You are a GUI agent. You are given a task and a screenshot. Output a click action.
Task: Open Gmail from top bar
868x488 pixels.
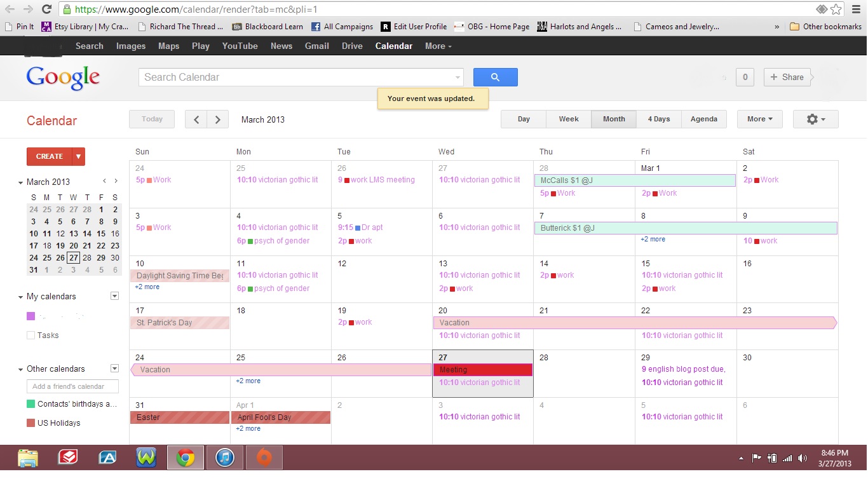coord(316,46)
